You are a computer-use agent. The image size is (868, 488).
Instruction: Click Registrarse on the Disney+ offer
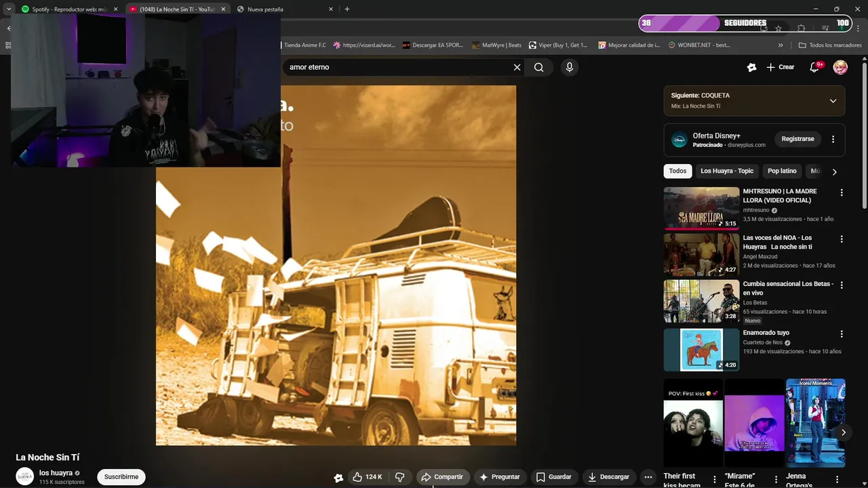click(797, 139)
